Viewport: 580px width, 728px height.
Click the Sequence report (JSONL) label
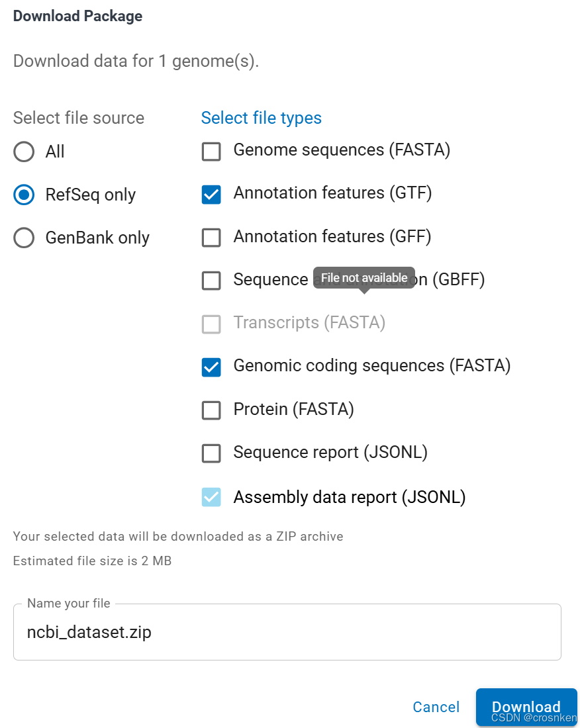tap(330, 453)
